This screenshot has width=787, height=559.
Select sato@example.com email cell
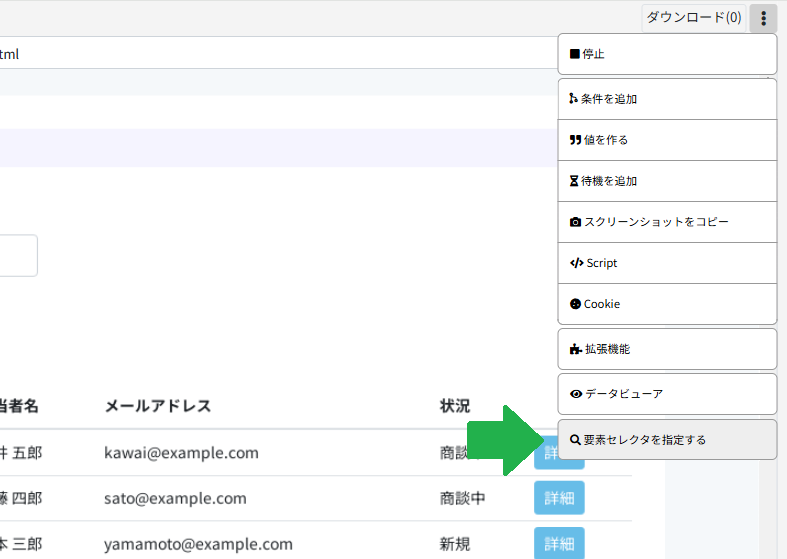pos(175,498)
